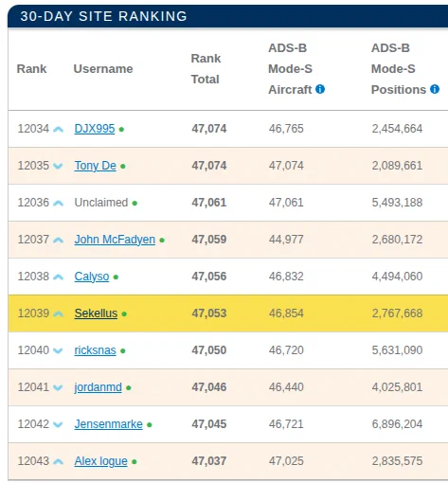Click aircraft count 47,025
The height and width of the screenshot is (483, 448).
tap(286, 461)
